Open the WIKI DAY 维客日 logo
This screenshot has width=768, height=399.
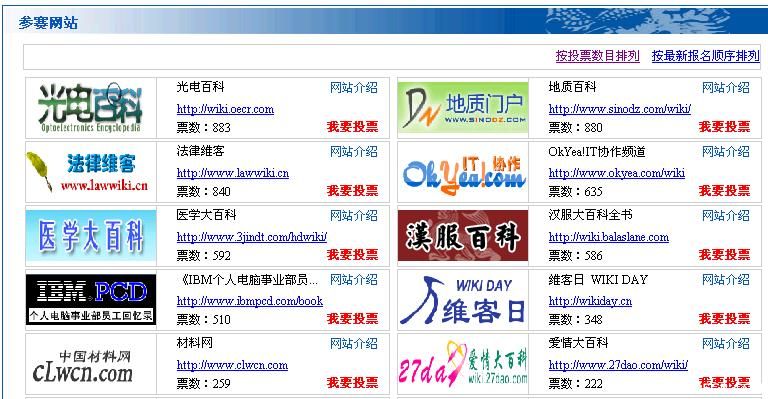(x=463, y=300)
